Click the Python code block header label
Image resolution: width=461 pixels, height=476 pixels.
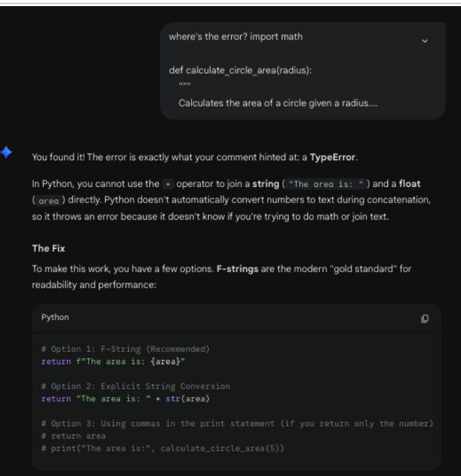click(55, 317)
